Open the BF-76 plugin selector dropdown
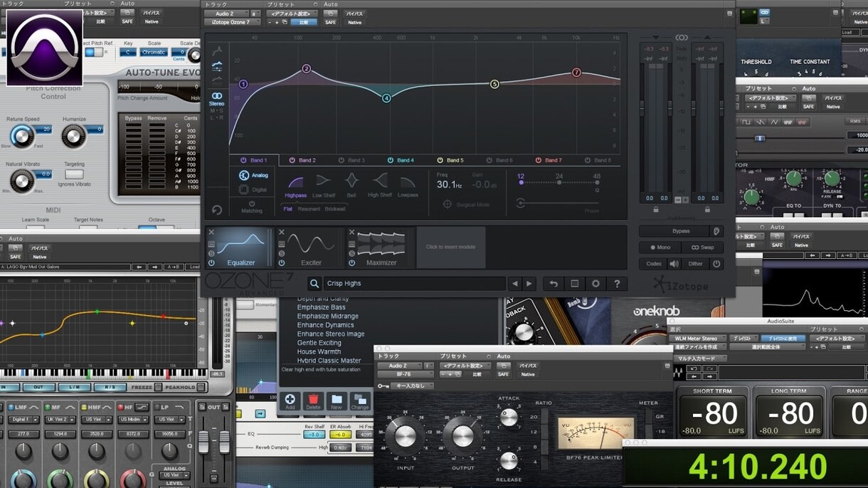868x488 pixels. tap(404, 374)
